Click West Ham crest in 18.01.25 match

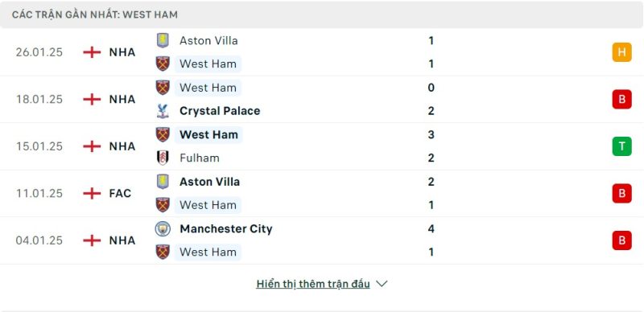point(163,88)
